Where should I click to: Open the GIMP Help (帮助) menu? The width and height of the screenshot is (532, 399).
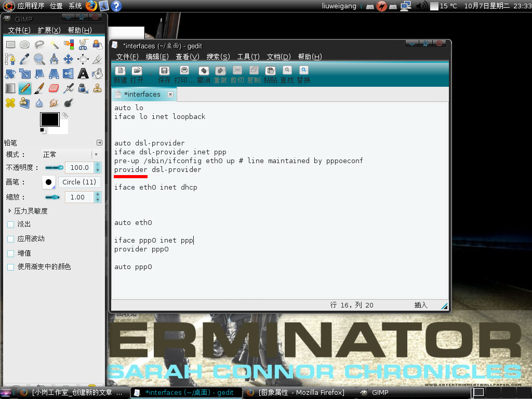coord(79,30)
